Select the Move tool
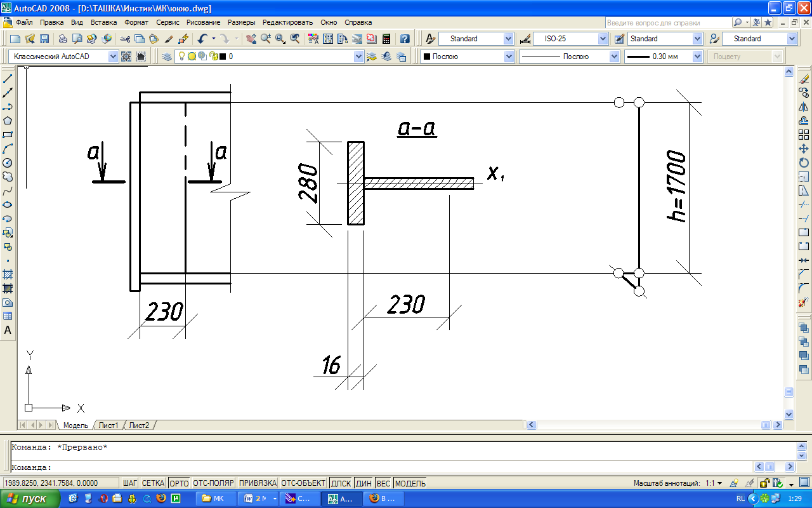The width and height of the screenshot is (812, 508). pos(804,149)
